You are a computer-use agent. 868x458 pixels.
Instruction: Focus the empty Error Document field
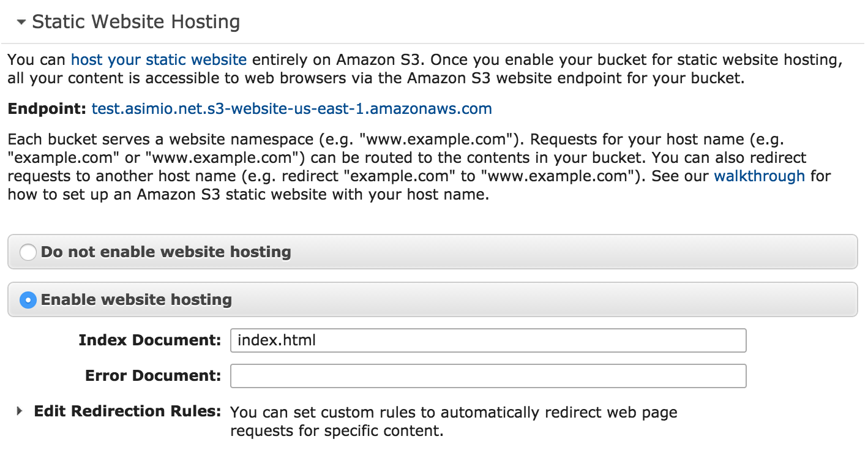click(x=488, y=376)
